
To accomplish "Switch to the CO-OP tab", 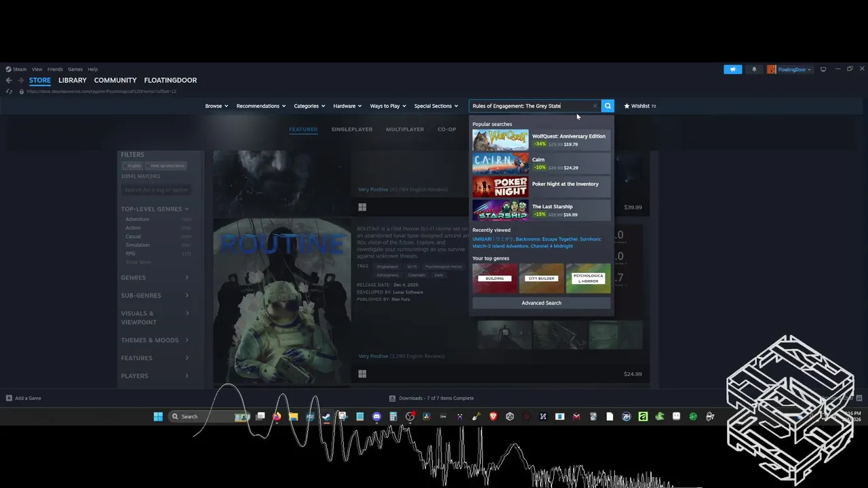I will point(447,129).
